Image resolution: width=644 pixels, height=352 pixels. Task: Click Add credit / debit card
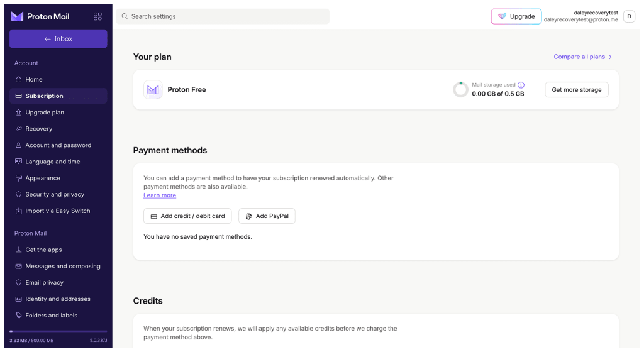point(187,216)
